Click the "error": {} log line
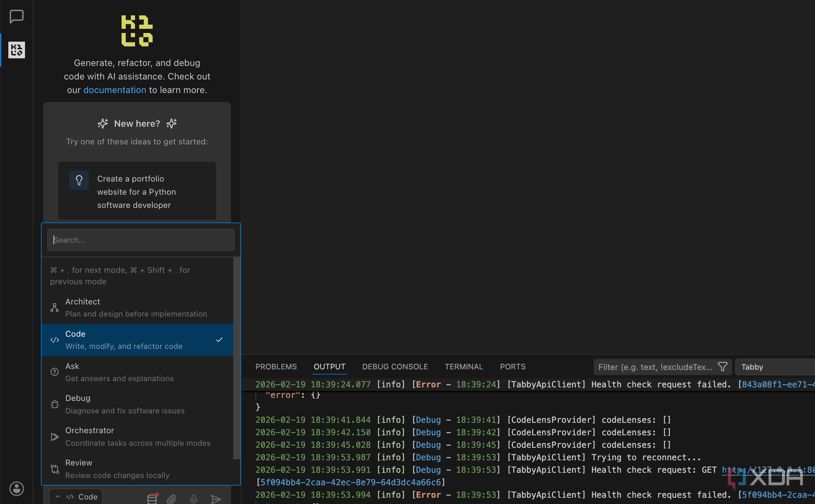 293,395
